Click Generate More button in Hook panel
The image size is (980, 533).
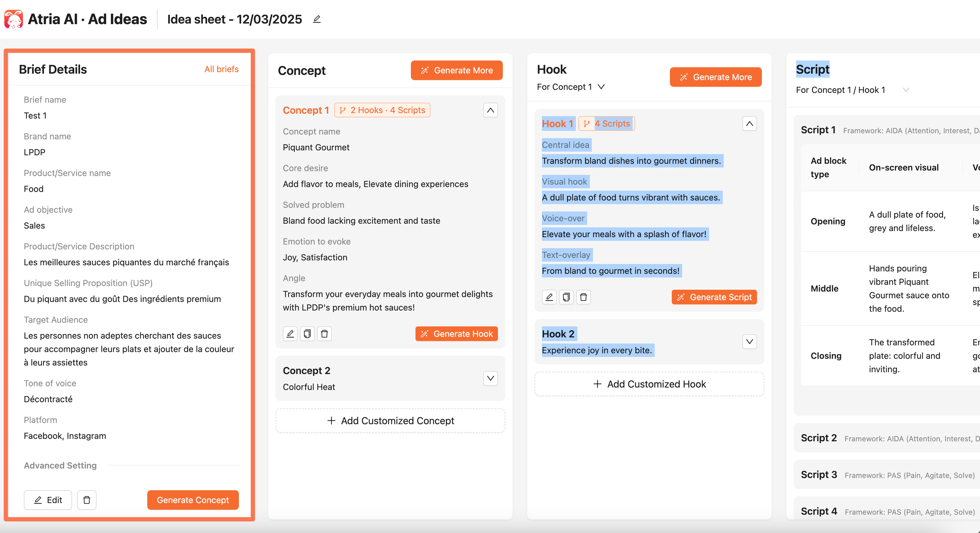pos(715,77)
